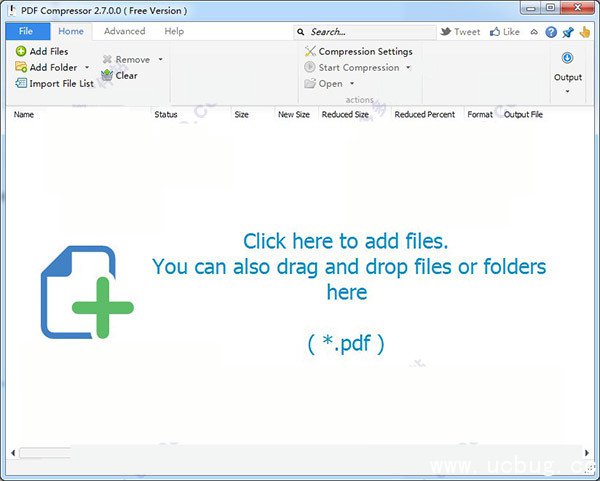
Task: Clear the file list
Action: (120, 75)
